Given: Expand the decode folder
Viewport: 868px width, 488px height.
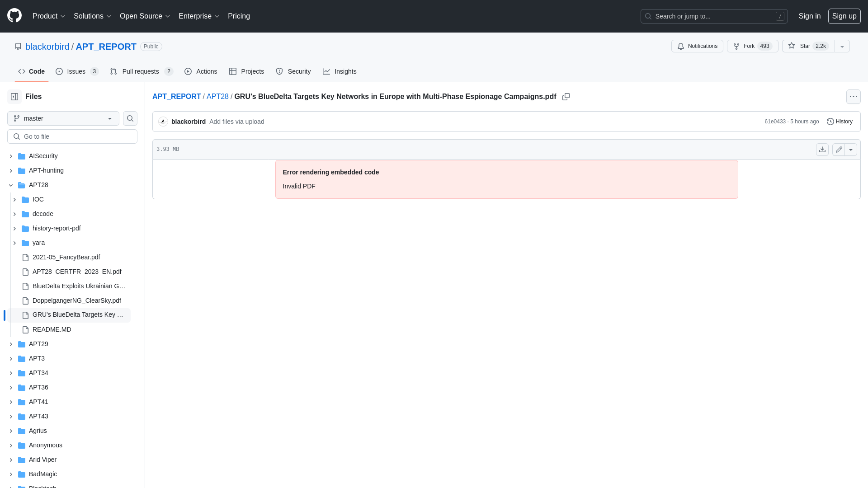Looking at the screenshot, I should point(14,214).
